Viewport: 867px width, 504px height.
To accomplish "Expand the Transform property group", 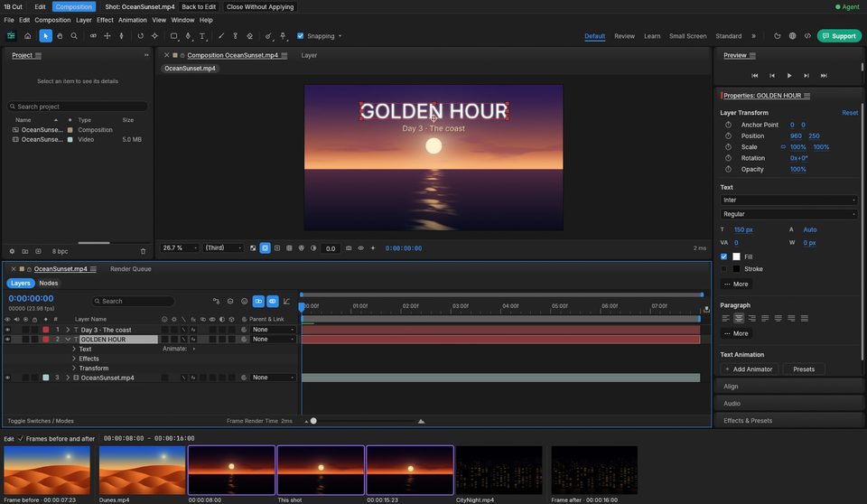I will point(74,369).
